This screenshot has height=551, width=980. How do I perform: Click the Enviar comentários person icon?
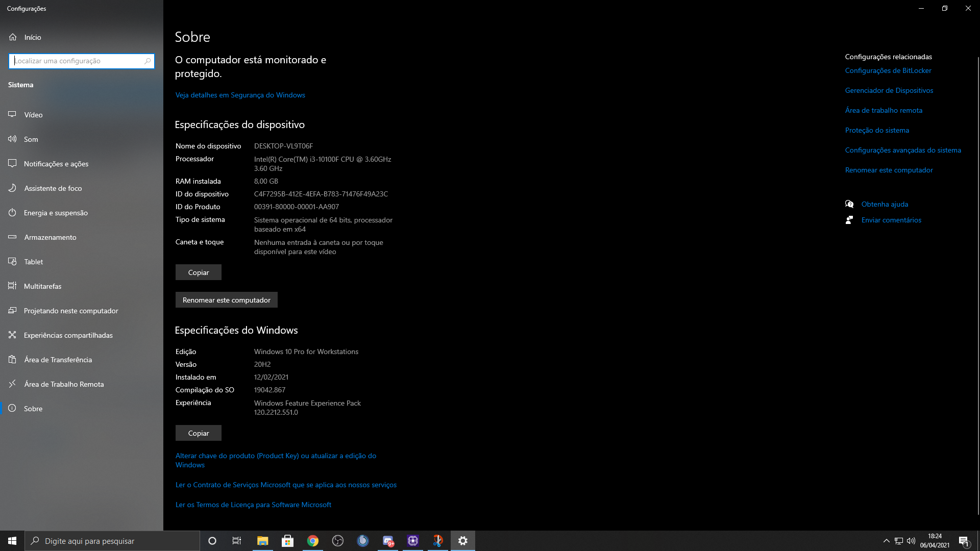(849, 220)
